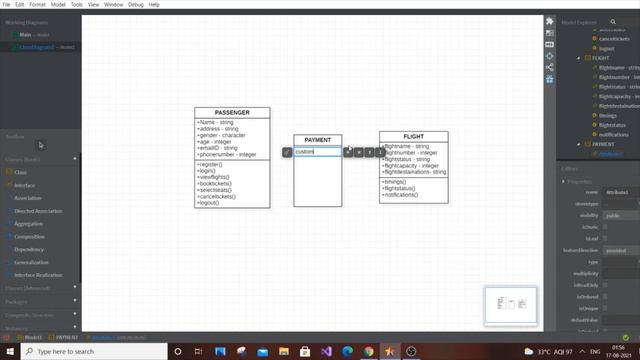Click the crosshair navigator sidebar icon

click(x=550, y=56)
